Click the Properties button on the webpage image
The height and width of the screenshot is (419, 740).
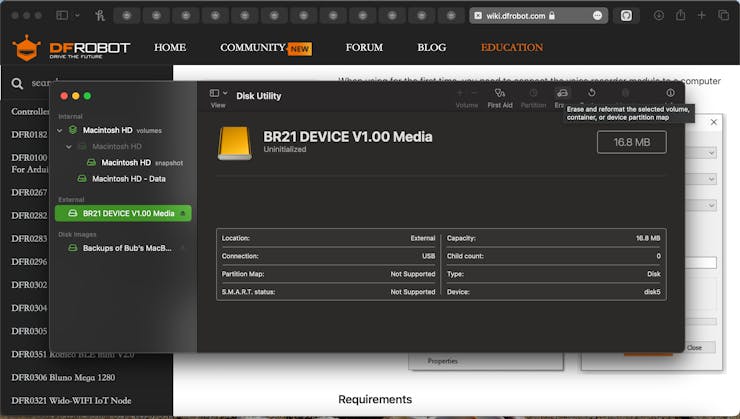[443, 361]
